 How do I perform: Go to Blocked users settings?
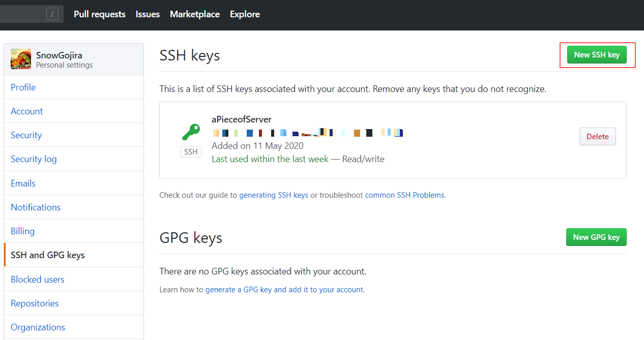pos(38,280)
